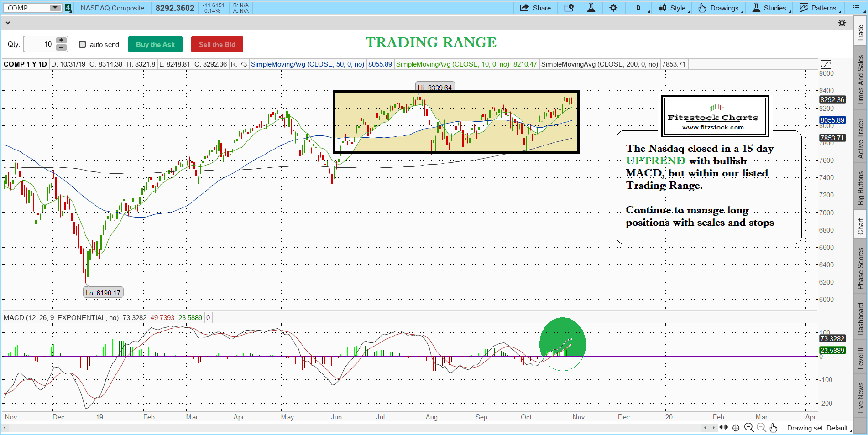Click the expand/compress time axis icon
Image resolution: width=868 pixels, height=435 pixels.
(x=723, y=427)
